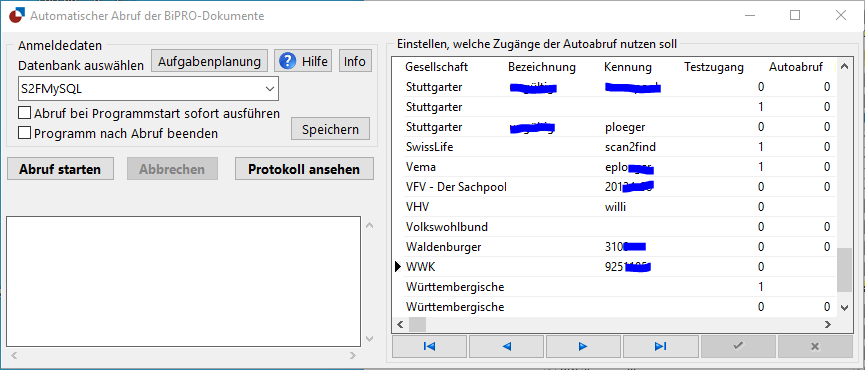The image size is (865, 370).
Task: Open Hilfe with question mark icon
Action: pos(303,61)
